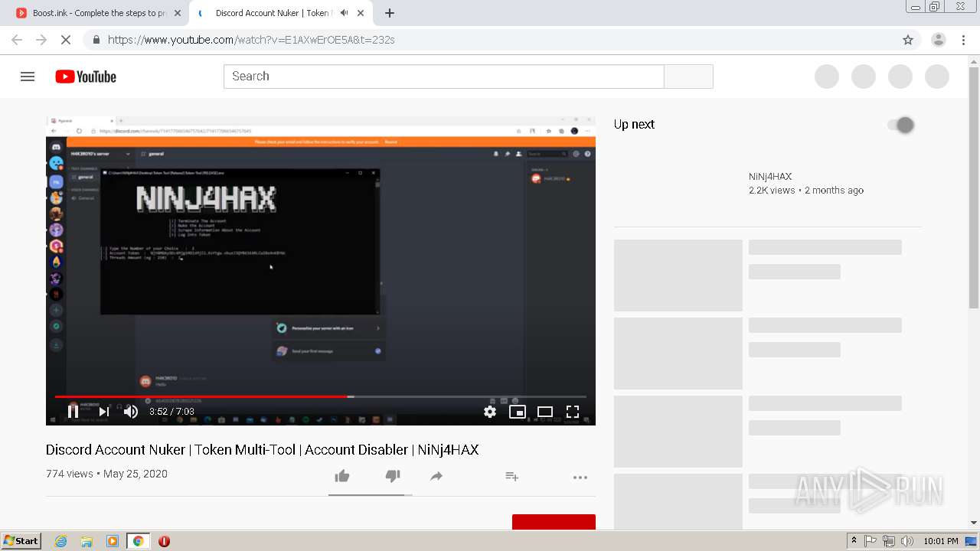980x551 pixels.
Task: Bookmark this page with the star
Action: (x=908, y=40)
